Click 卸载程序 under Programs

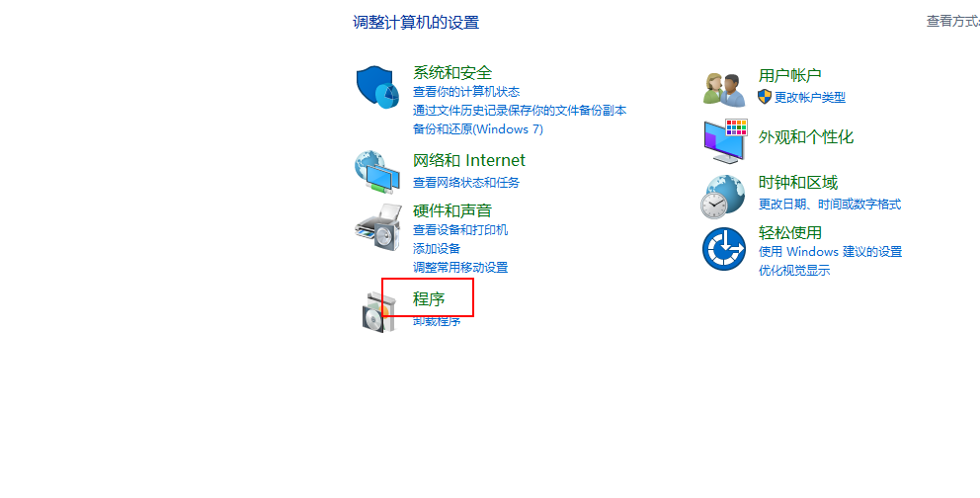[x=437, y=321]
